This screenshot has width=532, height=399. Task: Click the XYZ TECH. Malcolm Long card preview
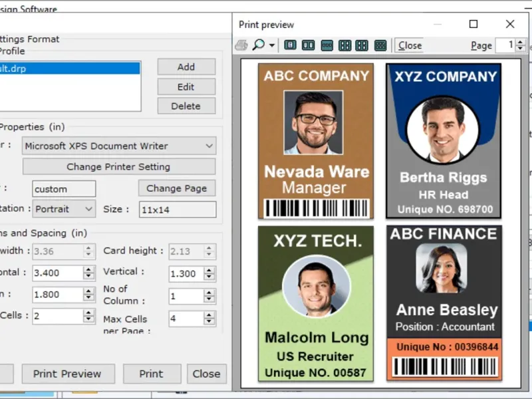316,304
